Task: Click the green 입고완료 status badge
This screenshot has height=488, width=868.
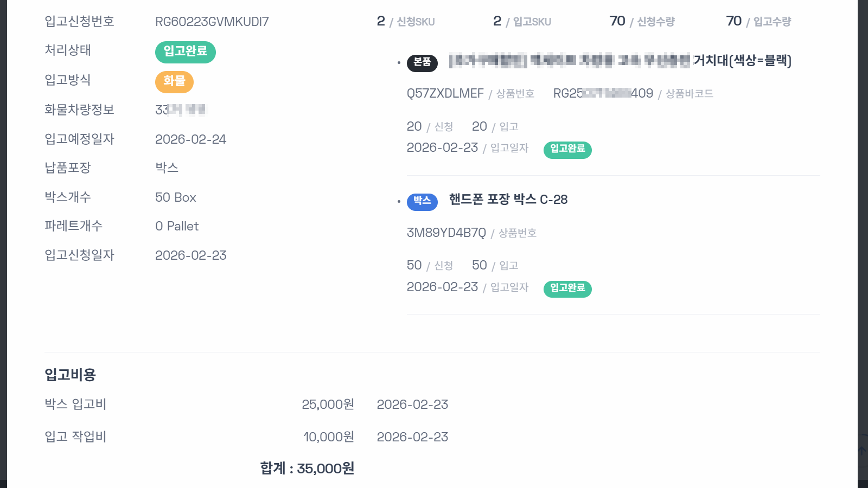Action: [x=185, y=52]
